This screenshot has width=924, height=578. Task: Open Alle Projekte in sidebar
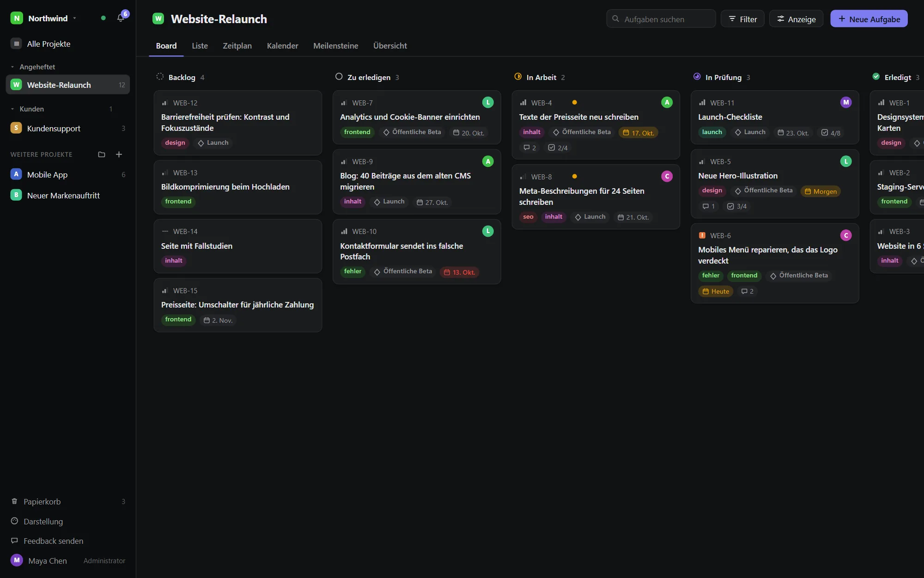[x=67, y=44]
